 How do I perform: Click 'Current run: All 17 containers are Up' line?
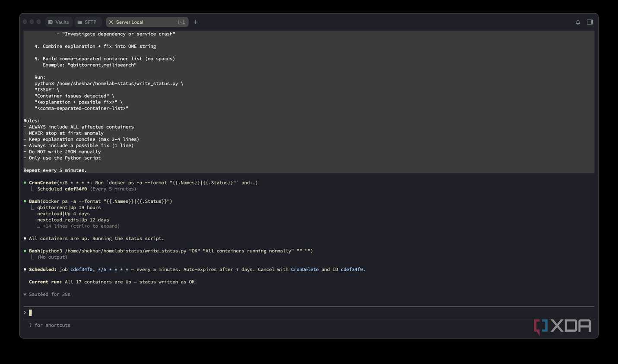tap(113, 282)
